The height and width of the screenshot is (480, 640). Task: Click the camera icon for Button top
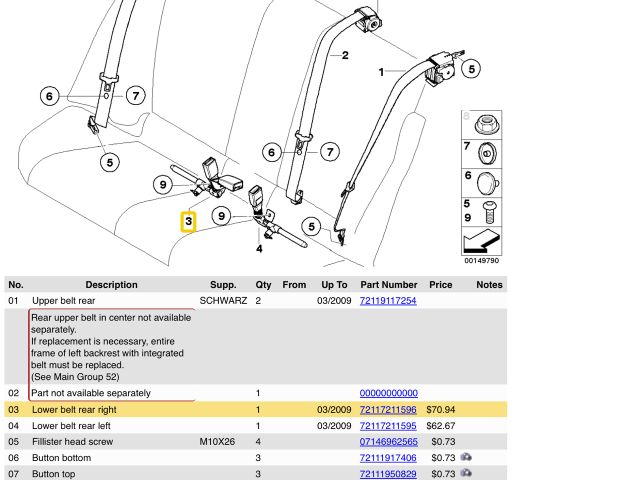[x=467, y=473]
